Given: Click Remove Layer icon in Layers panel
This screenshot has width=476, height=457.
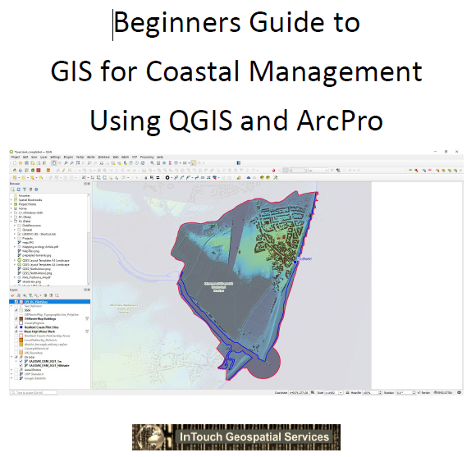Looking at the screenshot, I should pos(57,295).
